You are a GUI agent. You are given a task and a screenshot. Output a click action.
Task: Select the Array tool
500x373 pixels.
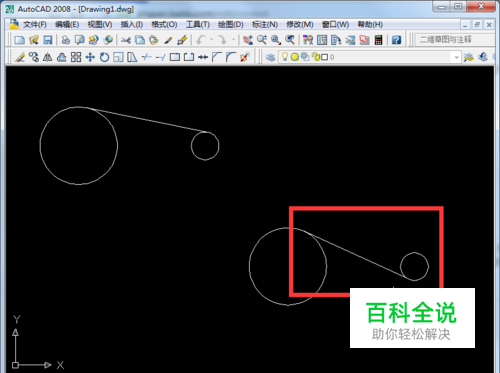[76, 57]
